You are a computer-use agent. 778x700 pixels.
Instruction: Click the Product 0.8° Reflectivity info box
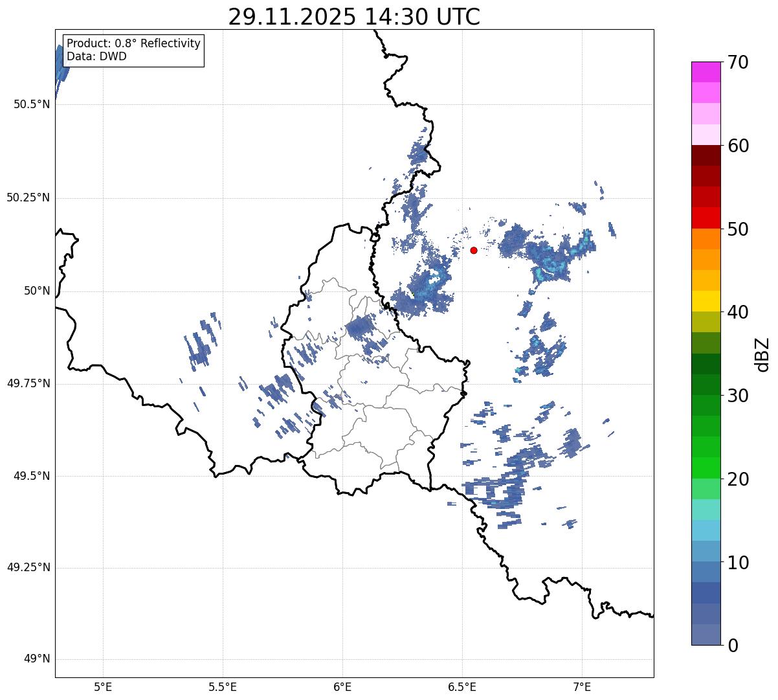tap(133, 50)
